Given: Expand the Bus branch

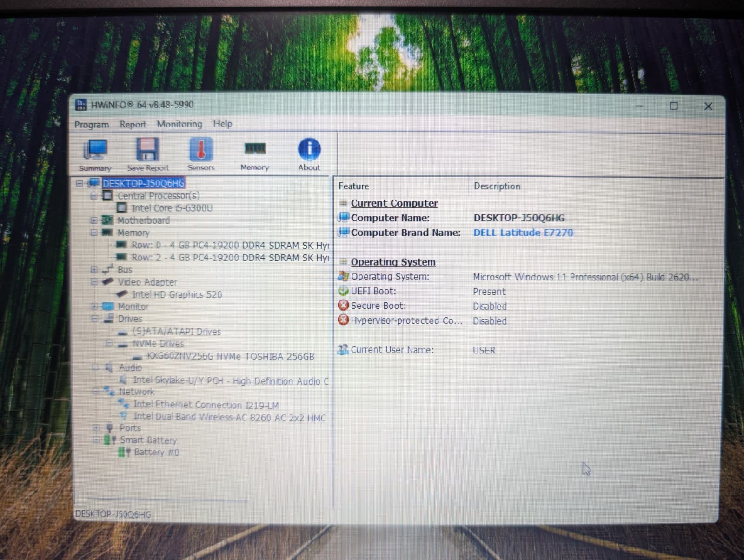Looking at the screenshot, I should click(94, 269).
